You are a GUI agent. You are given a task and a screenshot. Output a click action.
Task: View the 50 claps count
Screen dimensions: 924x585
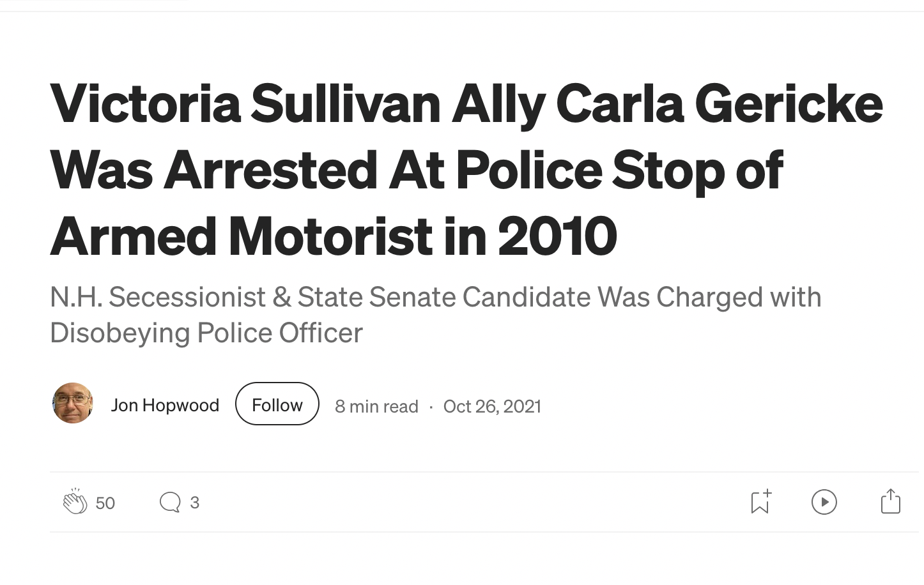coord(105,503)
